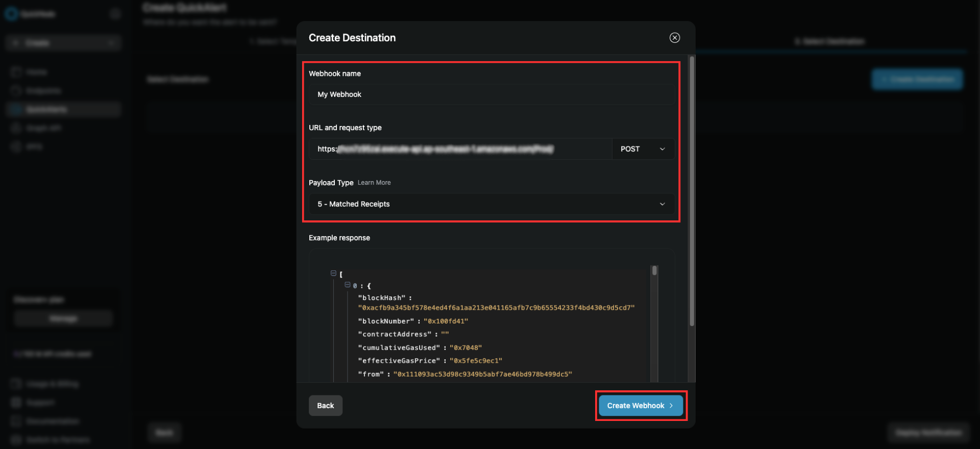The width and height of the screenshot is (980, 449).
Task: Click the webhook URL input field
Action: click(x=460, y=149)
